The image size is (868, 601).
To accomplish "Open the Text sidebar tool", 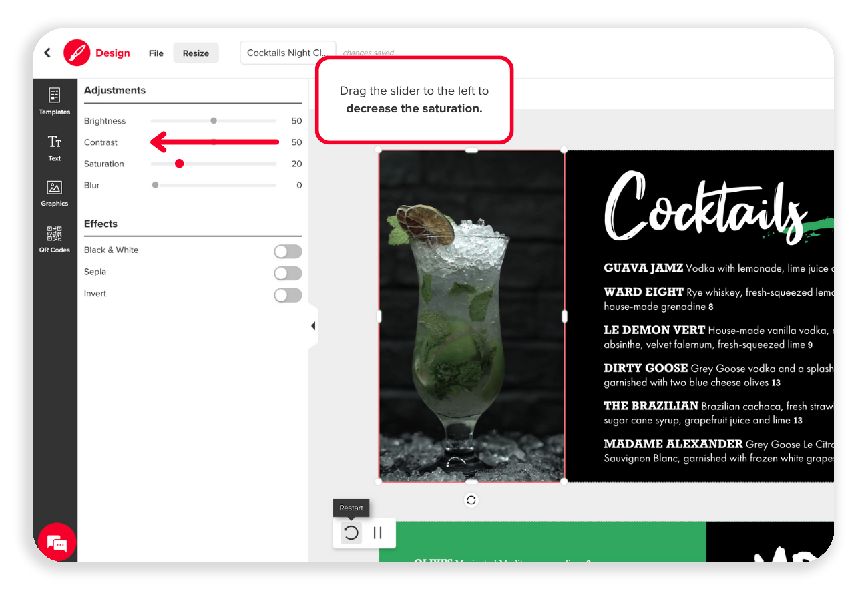I will [x=55, y=148].
